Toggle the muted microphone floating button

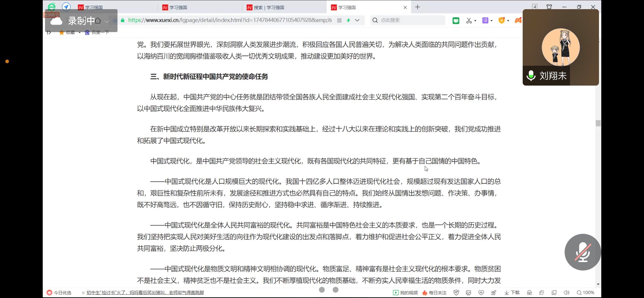pyautogui.click(x=583, y=252)
